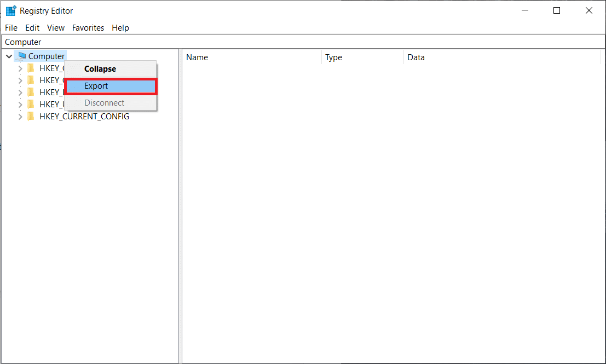
Task: Select the partially hidden HKEY_L key label
Action: click(x=51, y=92)
